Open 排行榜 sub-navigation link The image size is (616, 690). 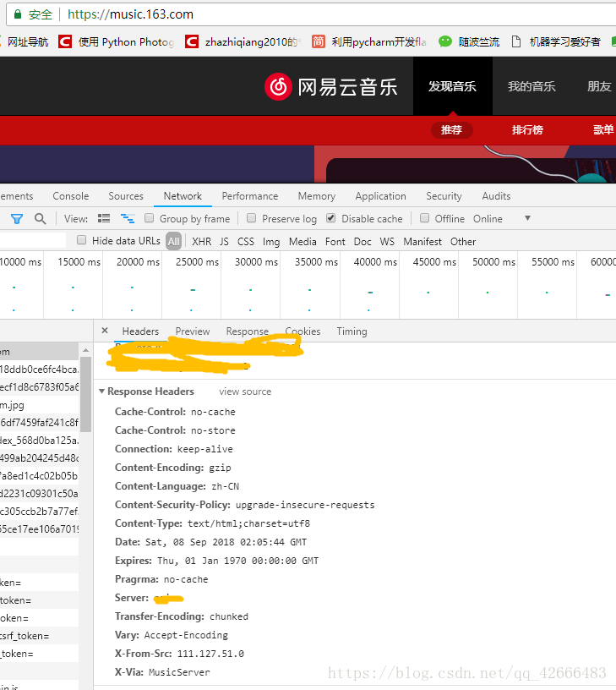click(x=527, y=130)
